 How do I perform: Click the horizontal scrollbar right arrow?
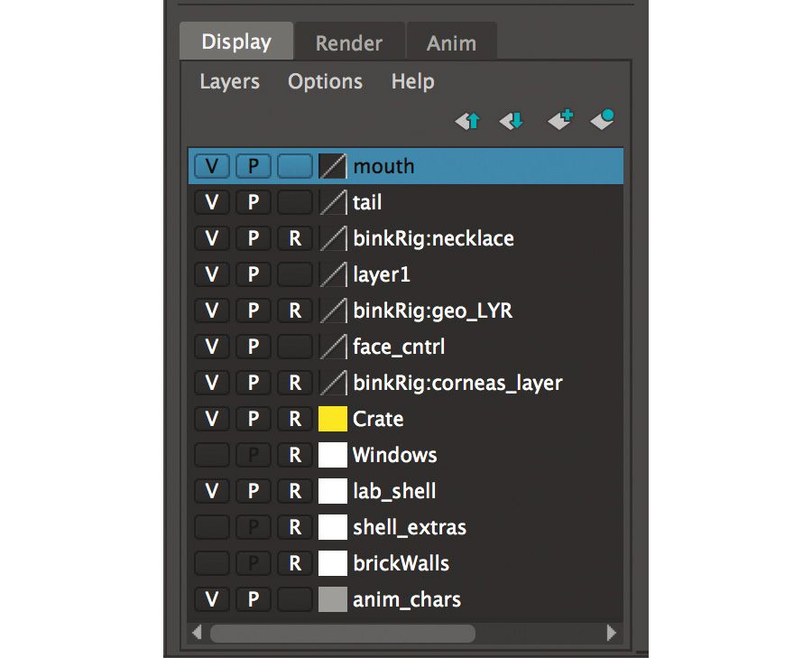(612, 633)
